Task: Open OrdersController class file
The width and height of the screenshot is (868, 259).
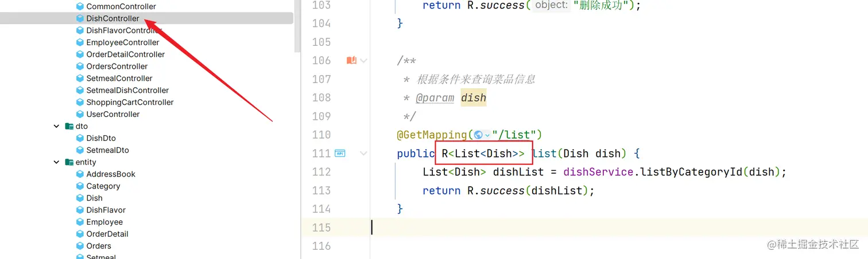Action: [x=117, y=66]
